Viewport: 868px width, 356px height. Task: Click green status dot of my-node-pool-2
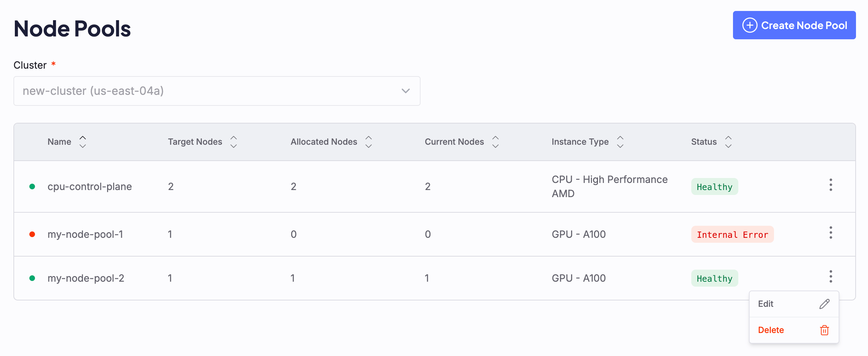point(32,278)
